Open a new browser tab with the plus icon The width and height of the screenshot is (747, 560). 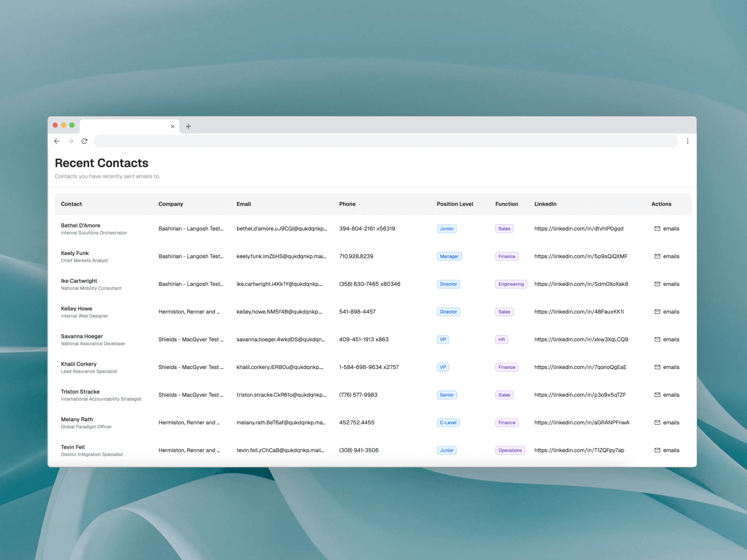[x=188, y=126]
